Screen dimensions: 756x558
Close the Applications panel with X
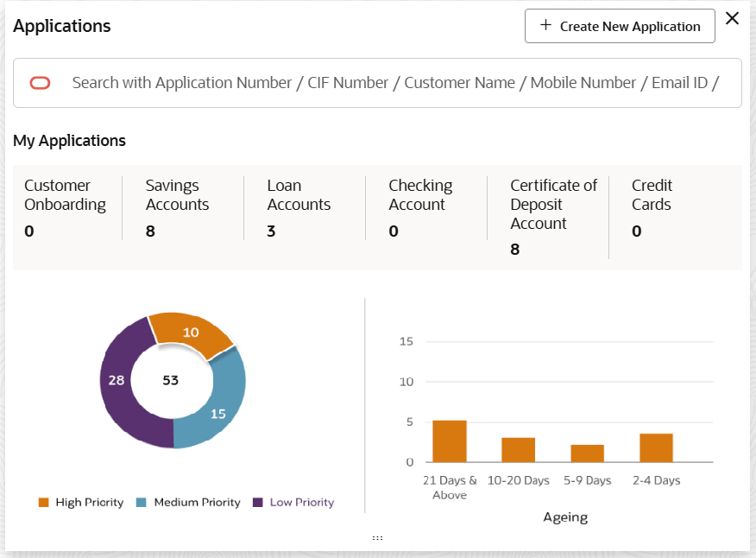[732, 19]
